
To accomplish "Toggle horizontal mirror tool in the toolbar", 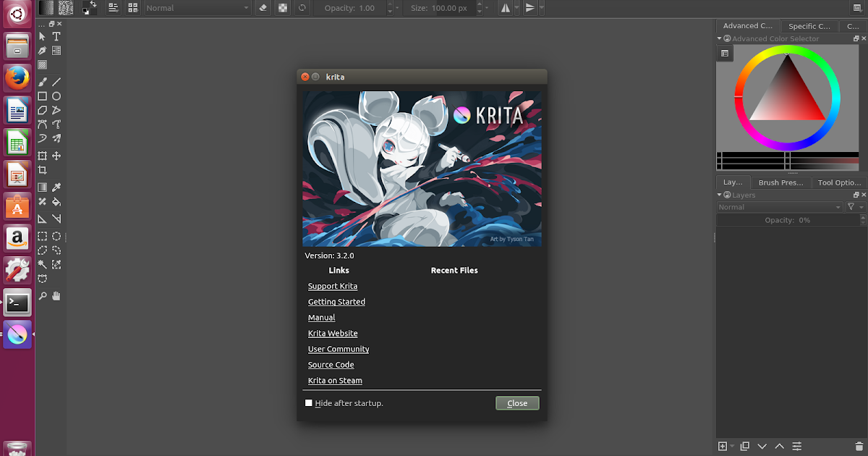I will (506, 8).
